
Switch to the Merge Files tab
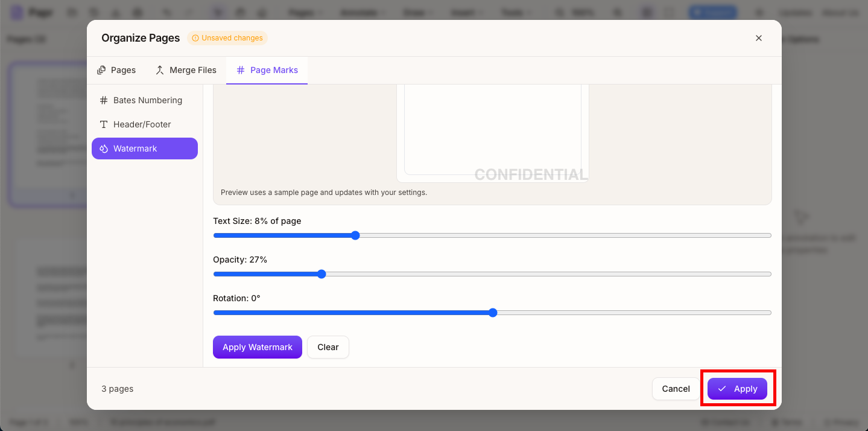(185, 70)
